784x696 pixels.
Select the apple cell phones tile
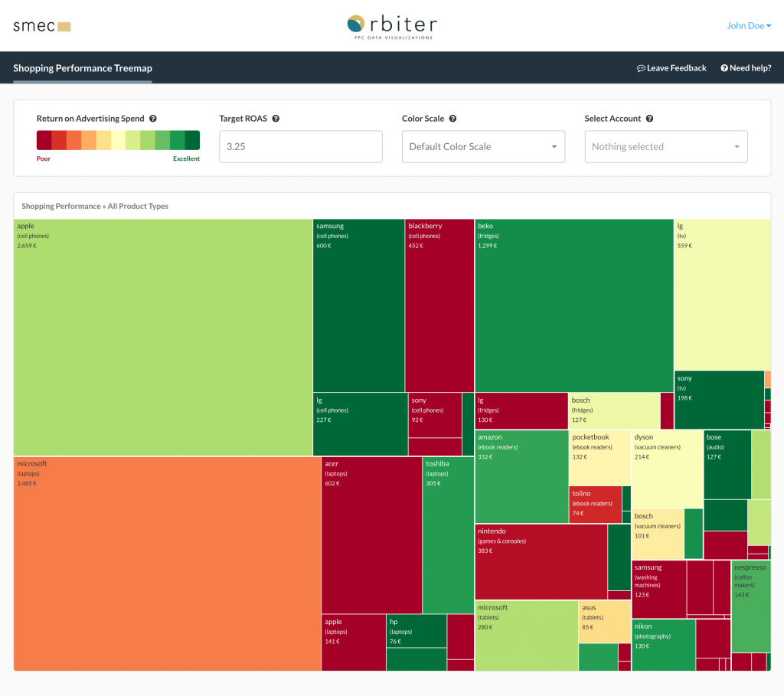tap(163, 338)
